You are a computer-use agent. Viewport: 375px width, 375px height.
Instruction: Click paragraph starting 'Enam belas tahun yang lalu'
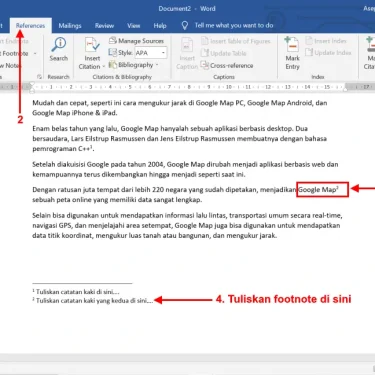point(179,138)
